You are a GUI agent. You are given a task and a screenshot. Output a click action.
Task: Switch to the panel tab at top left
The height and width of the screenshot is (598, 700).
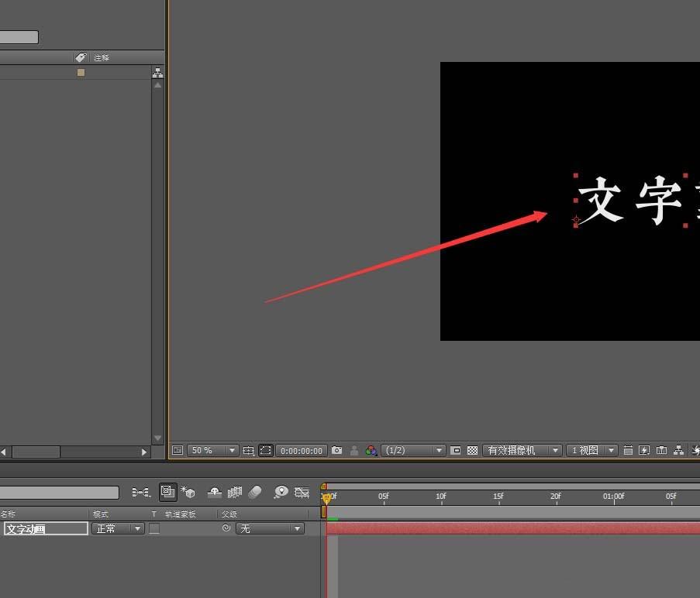(19, 36)
